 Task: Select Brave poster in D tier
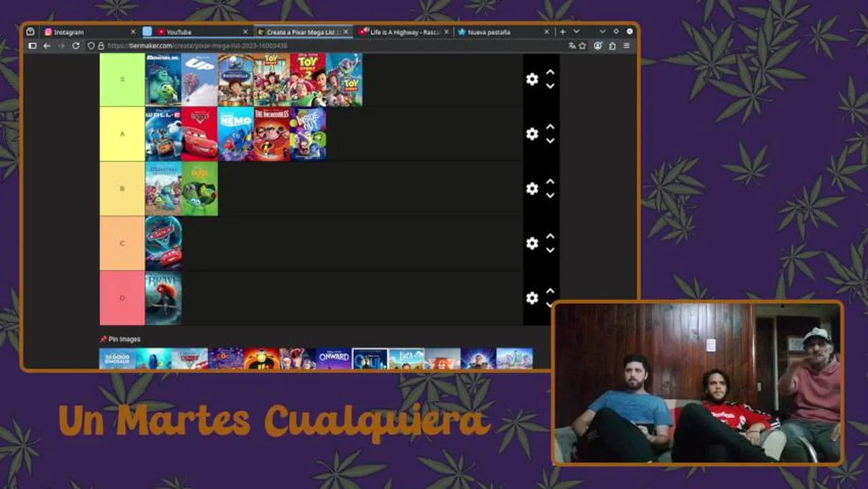click(163, 298)
